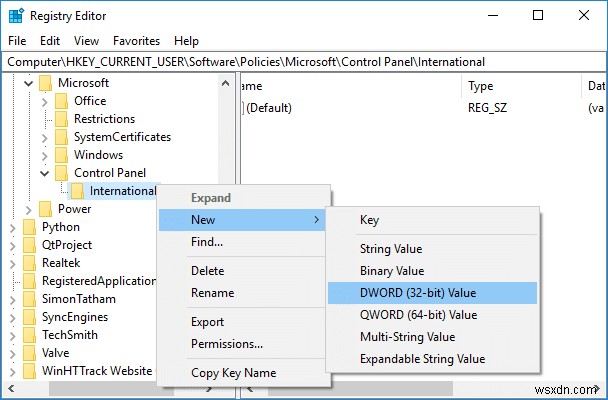Click the TechSmith folder icon
The height and width of the screenshot is (400, 608).
click(x=29, y=335)
